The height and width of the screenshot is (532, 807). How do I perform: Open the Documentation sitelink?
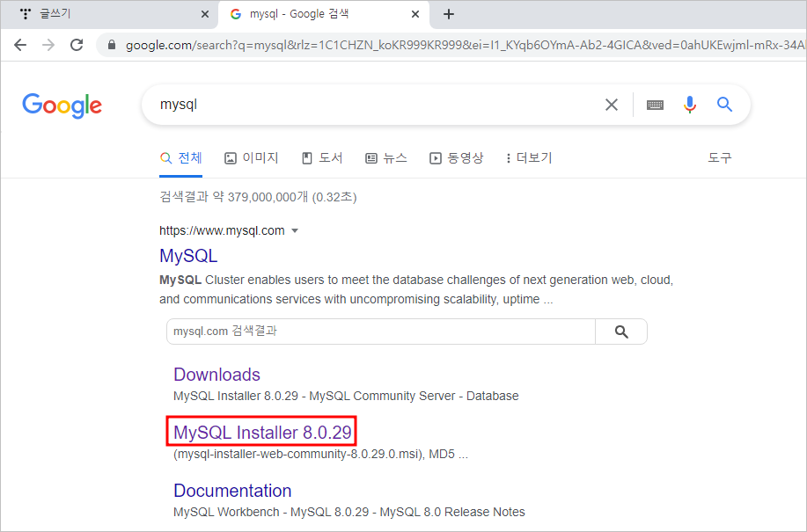tap(232, 491)
